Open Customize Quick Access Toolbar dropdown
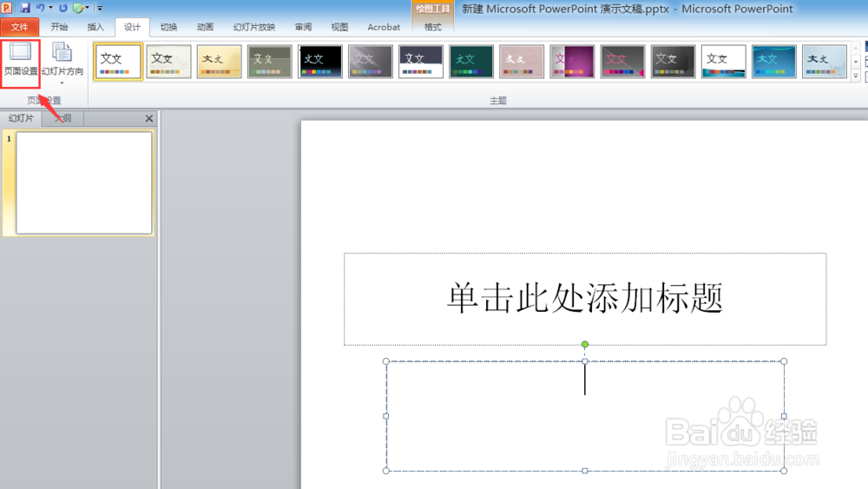 tap(100, 8)
